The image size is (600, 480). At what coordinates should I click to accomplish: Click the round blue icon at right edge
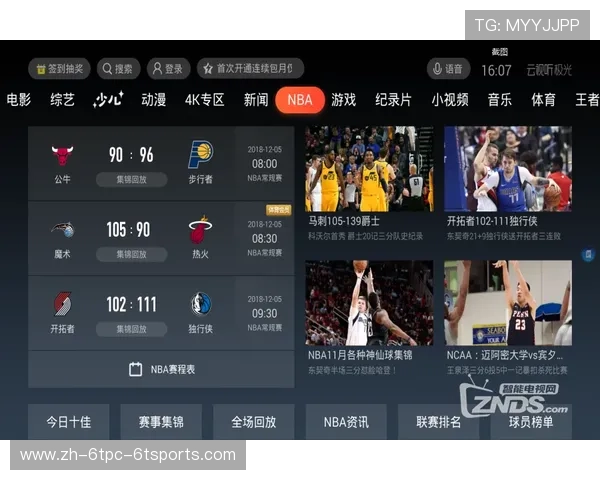(x=588, y=254)
